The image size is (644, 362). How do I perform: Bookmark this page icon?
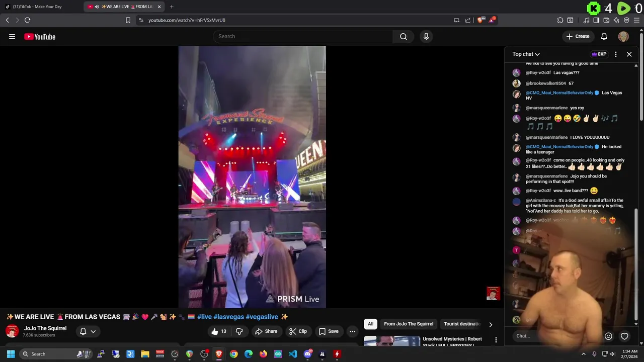[x=128, y=20]
